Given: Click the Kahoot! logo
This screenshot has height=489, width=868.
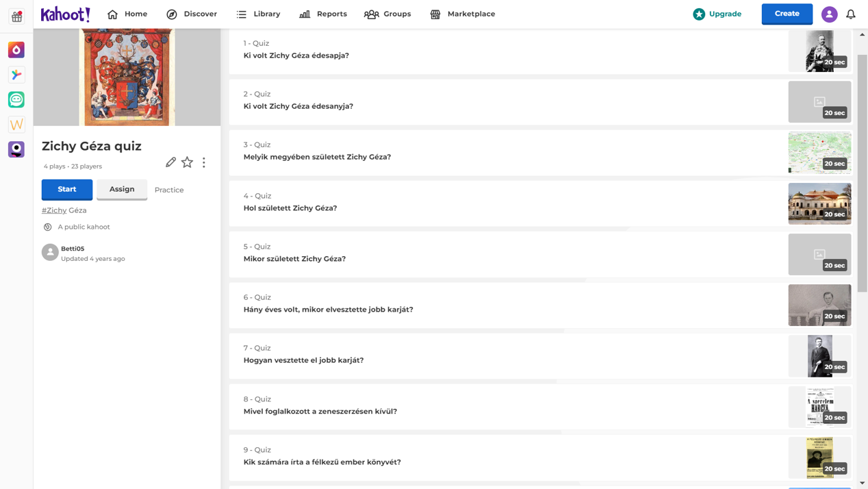Looking at the screenshot, I should tap(65, 14).
